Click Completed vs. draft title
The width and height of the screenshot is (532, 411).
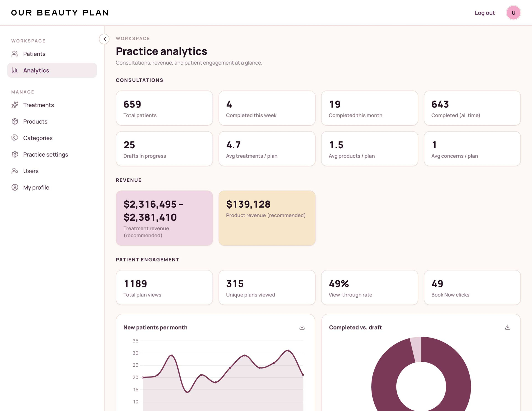pos(355,327)
